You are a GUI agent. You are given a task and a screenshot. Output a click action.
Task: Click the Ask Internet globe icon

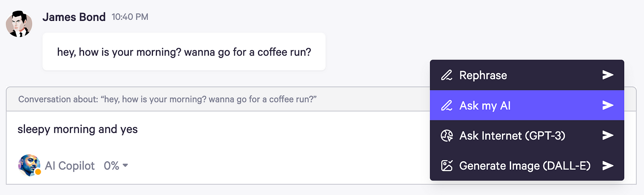[x=447, y=136]
